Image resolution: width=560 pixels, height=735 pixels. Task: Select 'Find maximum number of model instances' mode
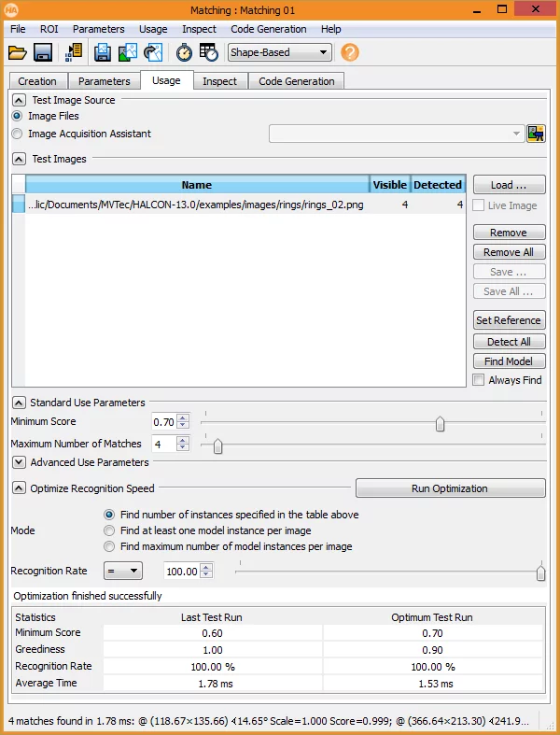pos(109,546)
